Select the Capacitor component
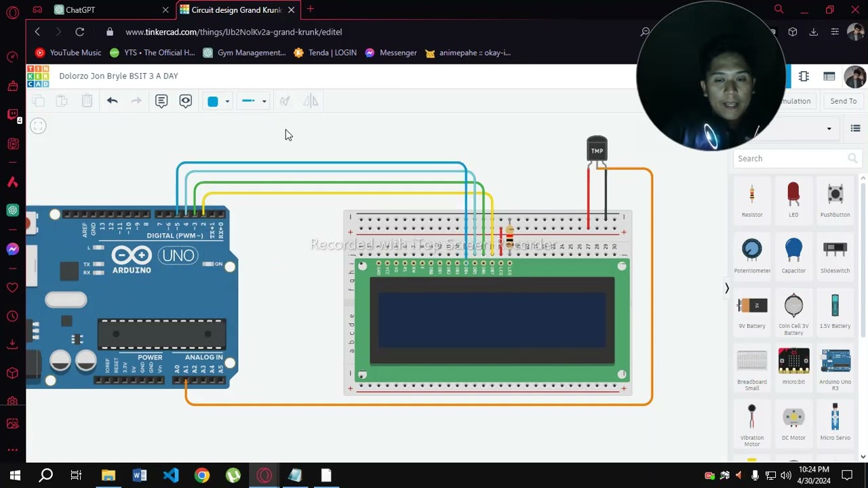 click(793, 256)
